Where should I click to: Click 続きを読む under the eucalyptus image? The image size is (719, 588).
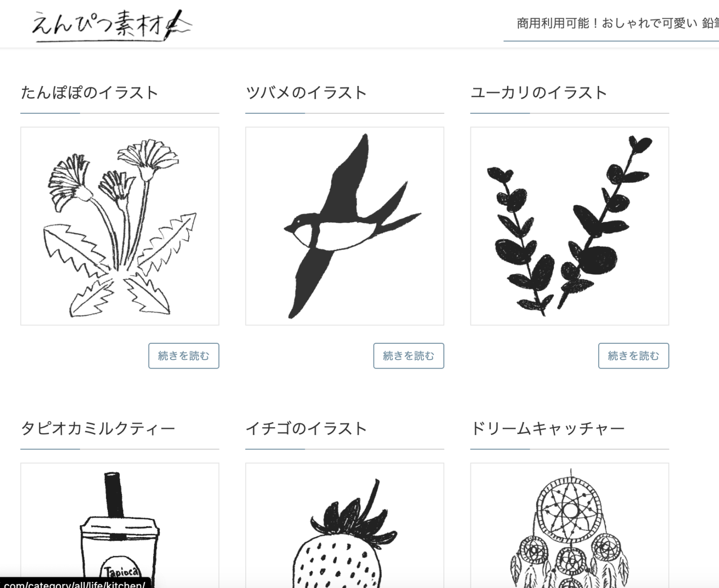tap(633, 356)
